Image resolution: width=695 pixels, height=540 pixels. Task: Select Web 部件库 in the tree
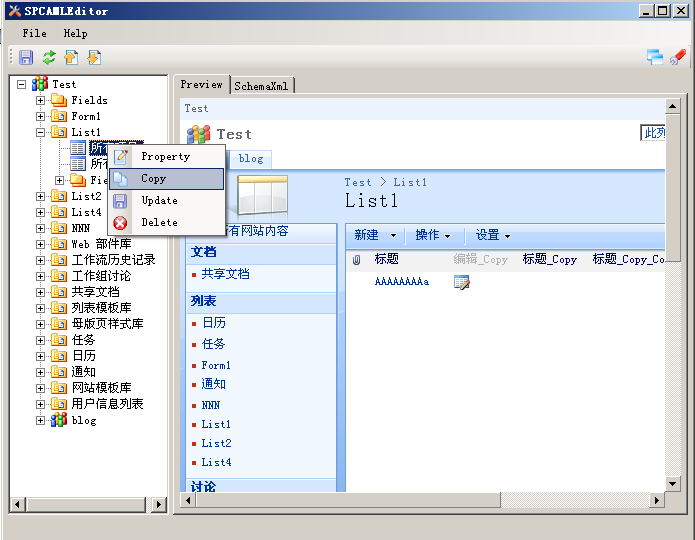pos(102,244)
